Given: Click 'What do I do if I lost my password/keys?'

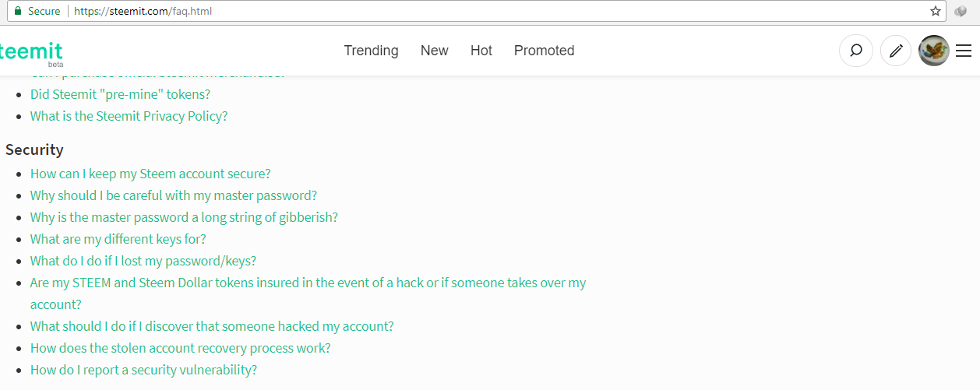Looking at the screenshot, I should click(143, 261).
